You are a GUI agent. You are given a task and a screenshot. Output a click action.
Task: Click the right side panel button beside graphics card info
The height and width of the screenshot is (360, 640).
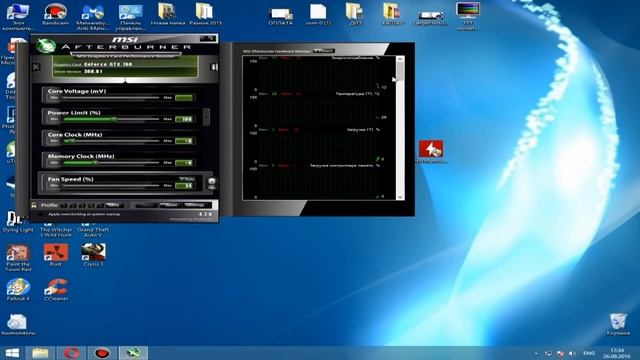pos(214,67)
